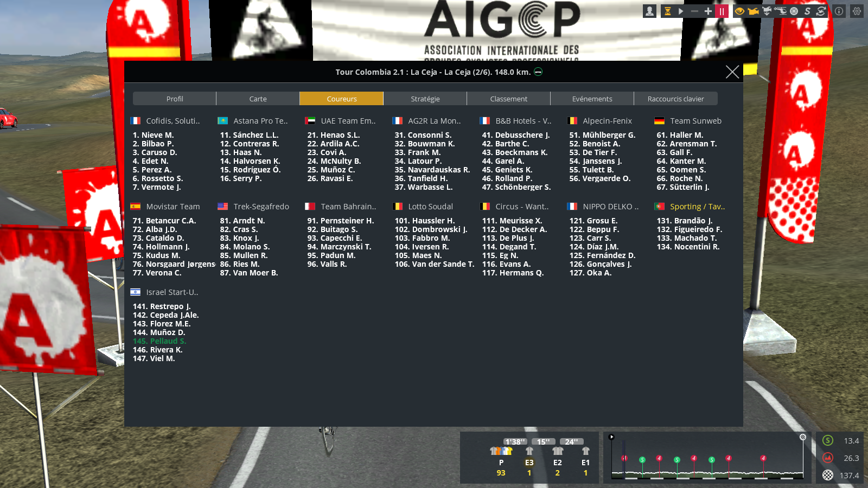Click the red mountain distance icon

click(828, 458)
